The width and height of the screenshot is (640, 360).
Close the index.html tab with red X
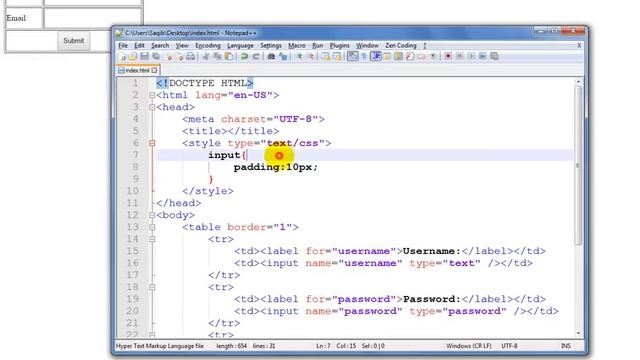pos(154,70)
